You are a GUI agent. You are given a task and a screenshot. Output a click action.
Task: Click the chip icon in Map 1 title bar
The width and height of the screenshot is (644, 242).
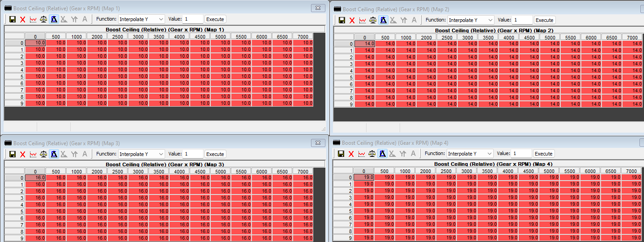coord(8,8)
